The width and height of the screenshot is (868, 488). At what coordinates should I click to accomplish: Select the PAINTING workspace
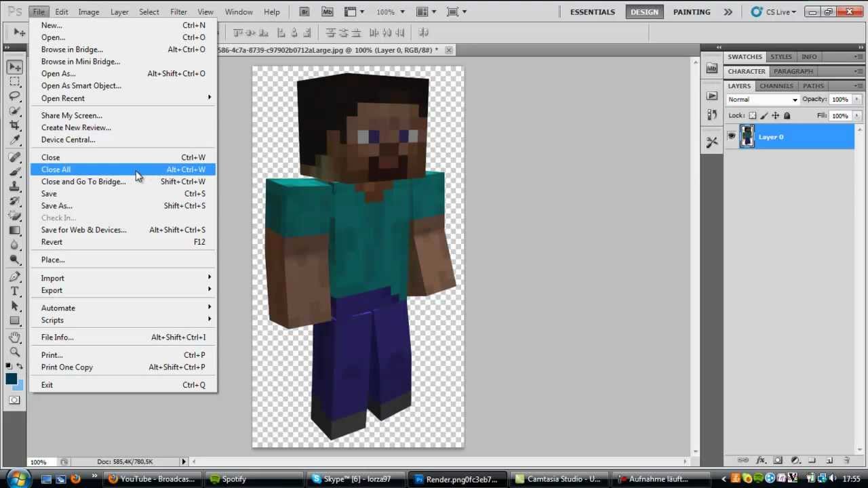tap(692, 12)
